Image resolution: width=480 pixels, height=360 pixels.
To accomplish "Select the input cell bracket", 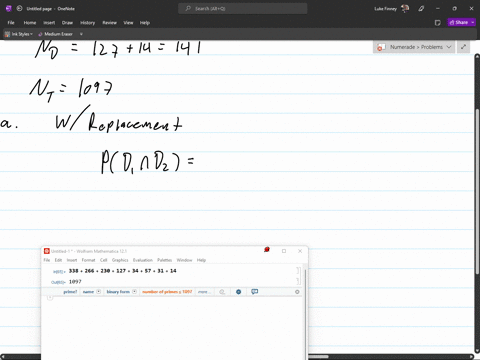I will click(x=298, y=271).
